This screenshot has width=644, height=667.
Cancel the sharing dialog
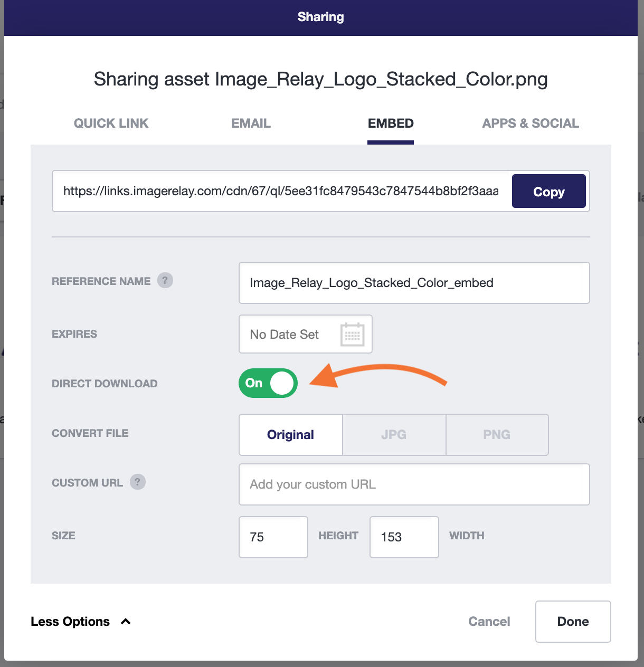click(489, 622)
